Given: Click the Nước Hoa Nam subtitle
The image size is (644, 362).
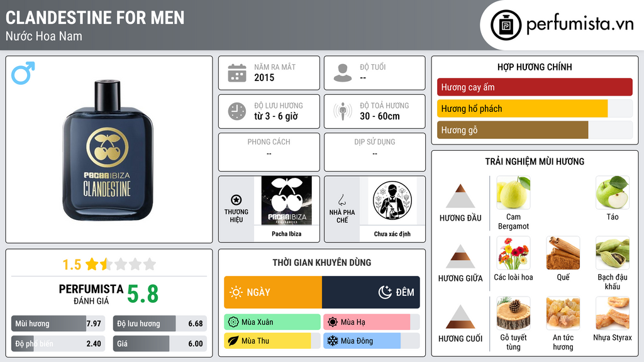Looking at the screenshot, I should tap(44, 36).
